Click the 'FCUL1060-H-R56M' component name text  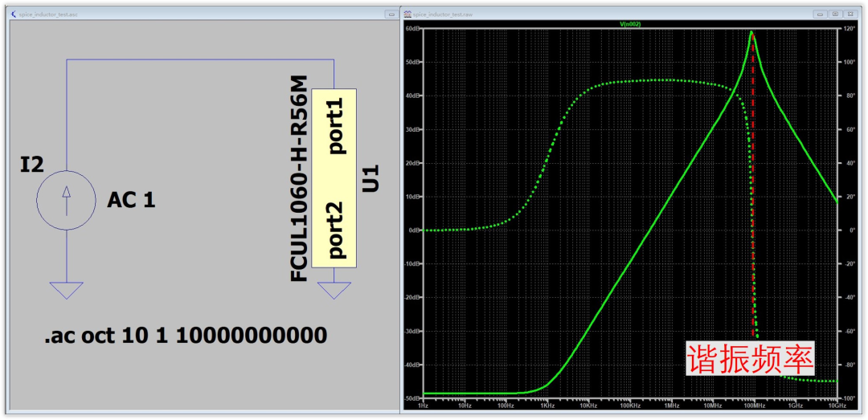coord(299,179)
